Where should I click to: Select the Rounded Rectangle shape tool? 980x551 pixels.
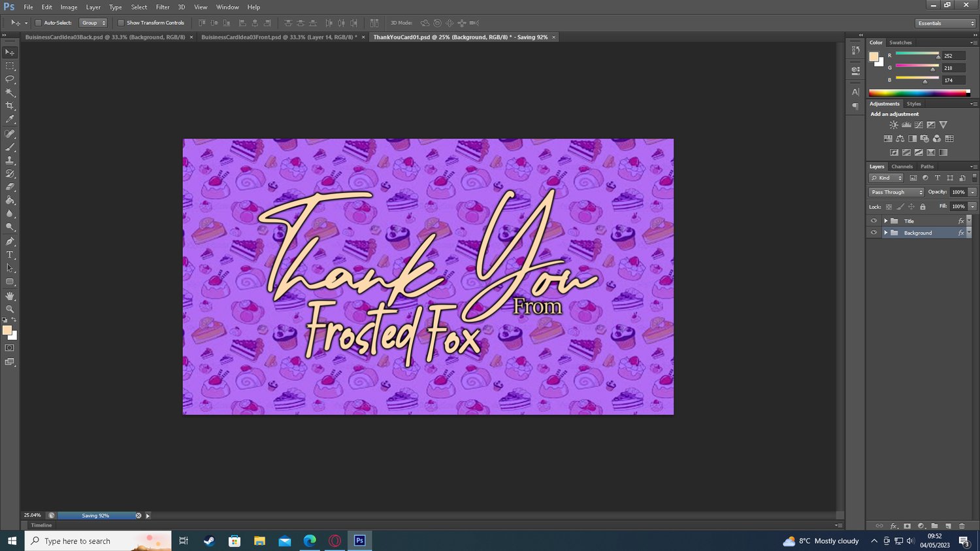coord(10,282)
